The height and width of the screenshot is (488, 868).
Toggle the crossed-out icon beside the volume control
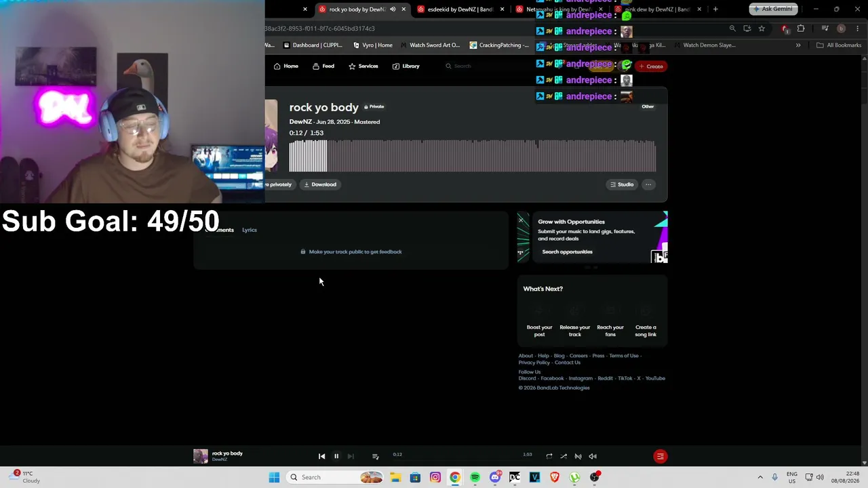578,456
